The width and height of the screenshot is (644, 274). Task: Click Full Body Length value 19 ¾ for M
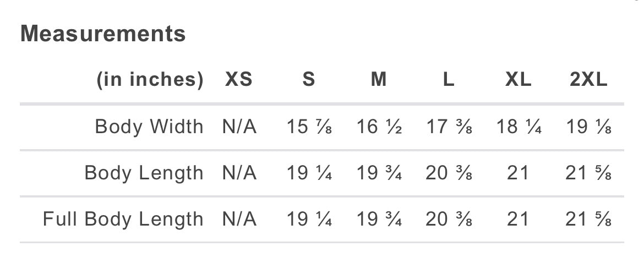coord(379,219)
